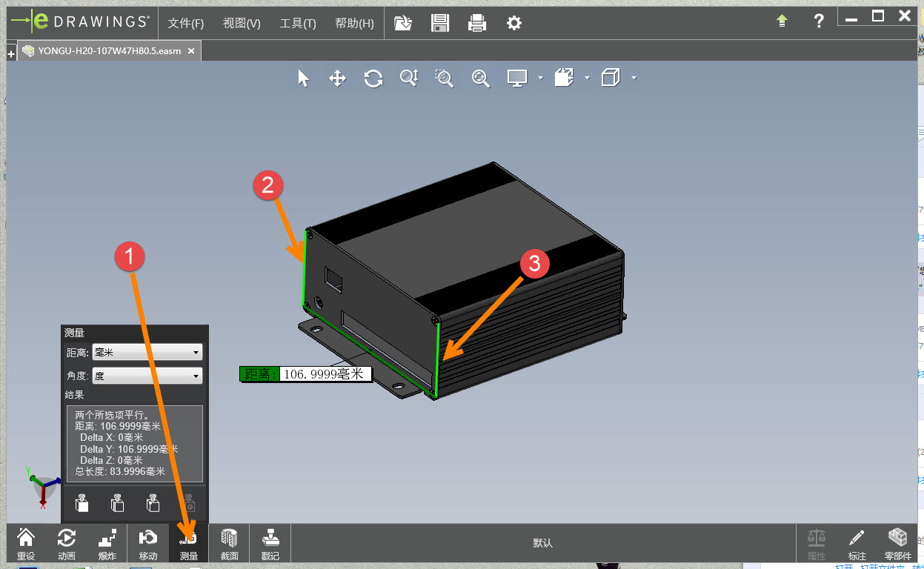Activate the Pan tool
The height and width of the screenshot is (569, 924).
pos(338,79)
